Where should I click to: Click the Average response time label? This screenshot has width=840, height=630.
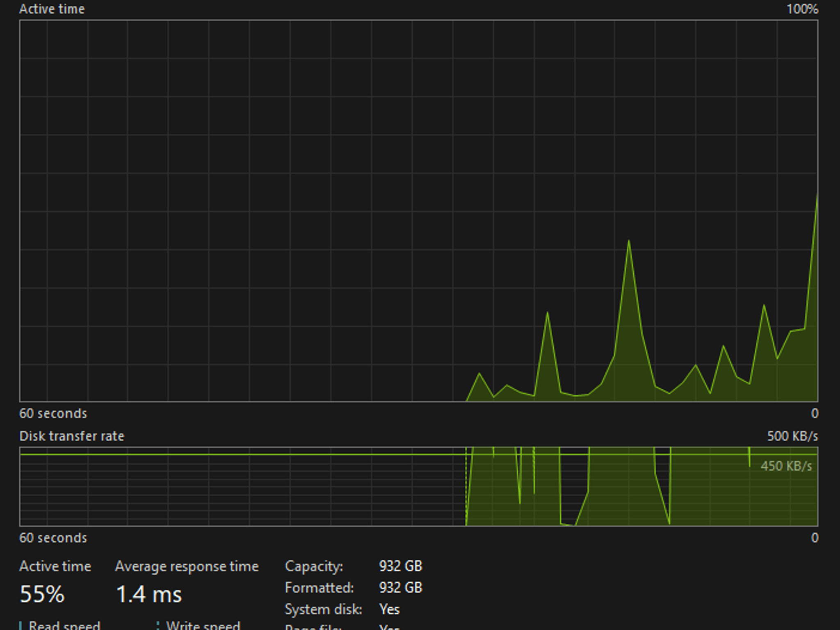tap(187, 566)
